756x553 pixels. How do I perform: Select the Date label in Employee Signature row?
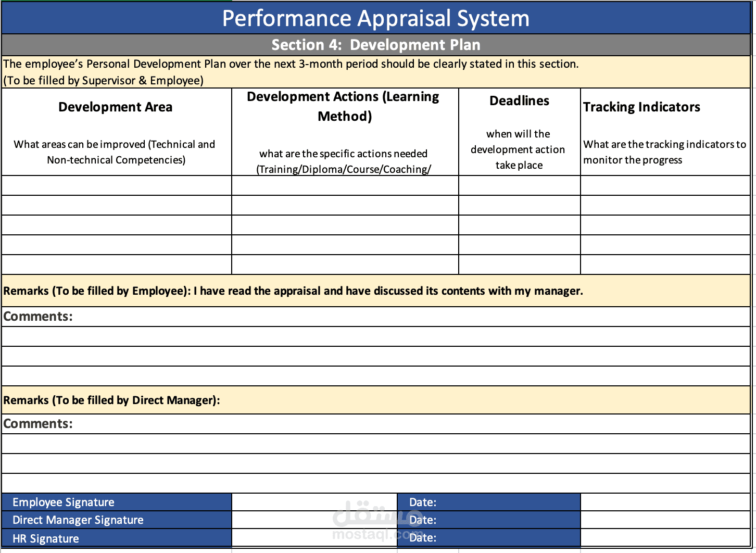(489, 502)
